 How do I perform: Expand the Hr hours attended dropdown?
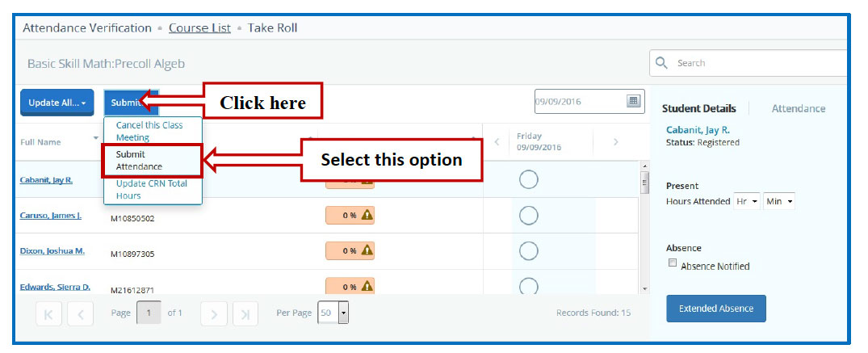(x=746, y=201)
